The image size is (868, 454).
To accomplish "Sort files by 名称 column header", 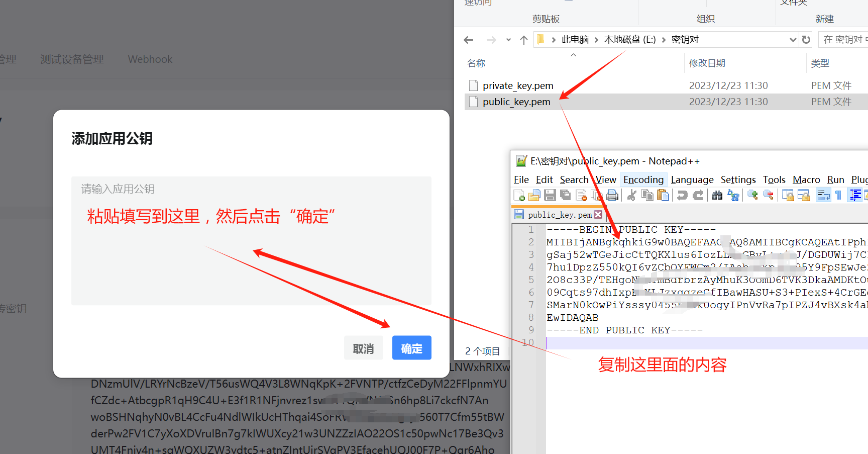I will pyautogui.click(x=476, y=63).
